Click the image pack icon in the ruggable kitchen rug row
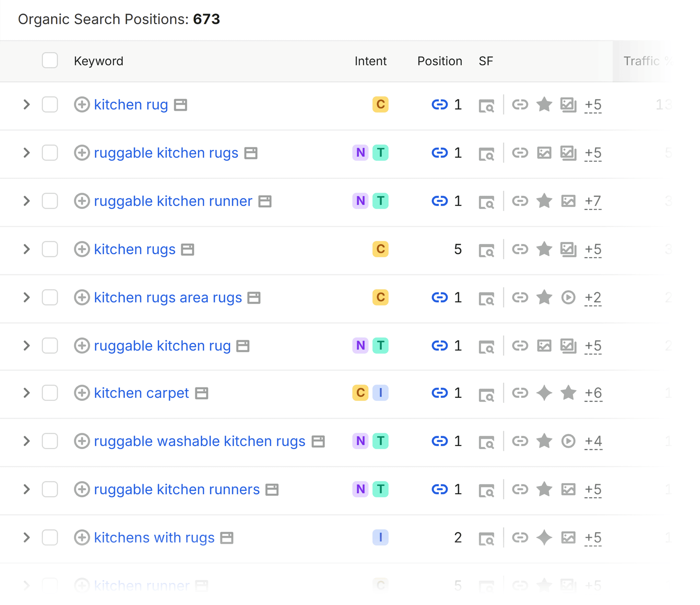Screen dimensions: 700x605 568,346
